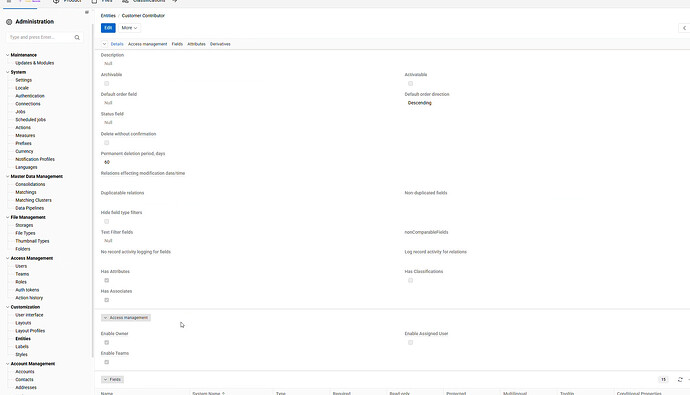
Task: Open Updates & Modules in sidebar
Action: (x=35, y=63)
